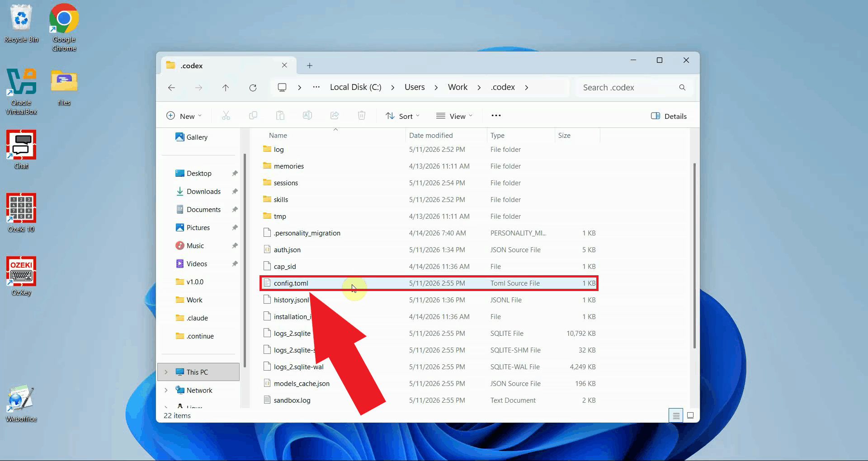Launch the OzKey desktop shortcut

click(x=21, y=276)
